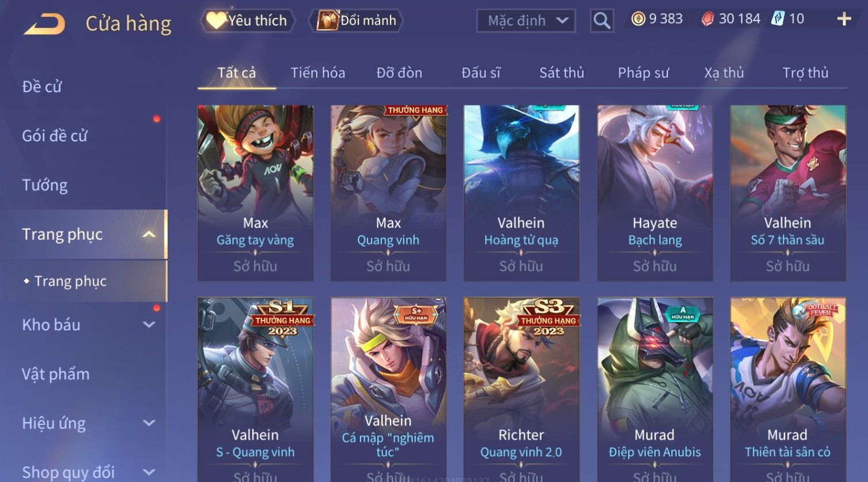Viewport: 868px width, 482px height.
Task: Tap the blue voucher currency icon
Action: click(778, 19)
